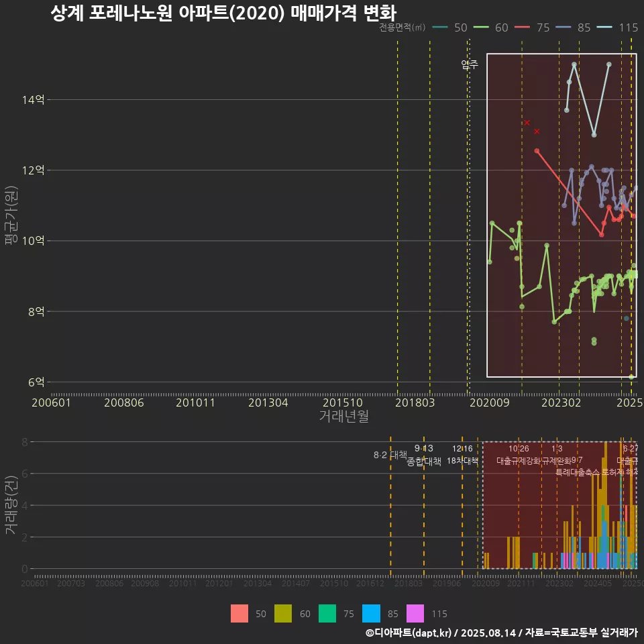Click the 75㎡ red line swatch in top legend
This screenshot has width=644, height=644.
tap(522, 28)
